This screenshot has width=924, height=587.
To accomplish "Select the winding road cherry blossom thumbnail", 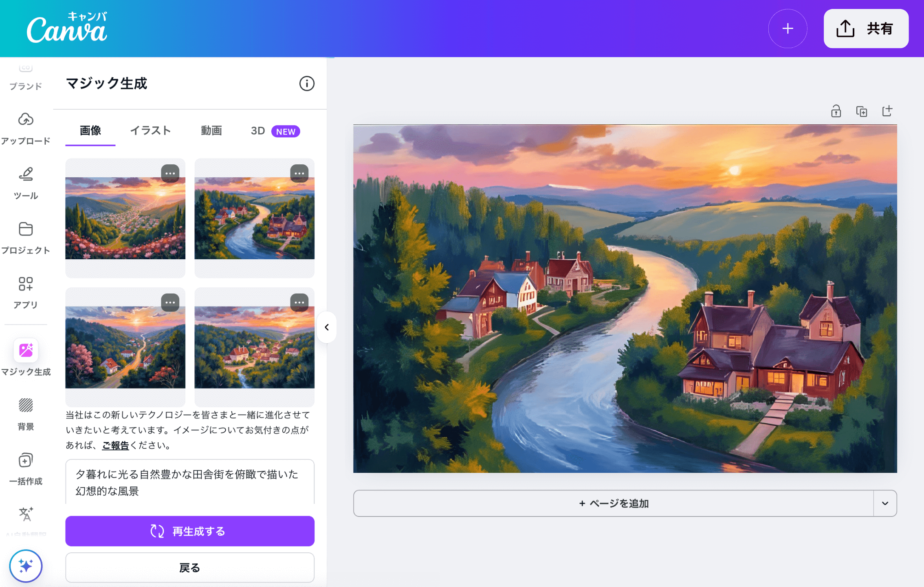I will 125,347.
